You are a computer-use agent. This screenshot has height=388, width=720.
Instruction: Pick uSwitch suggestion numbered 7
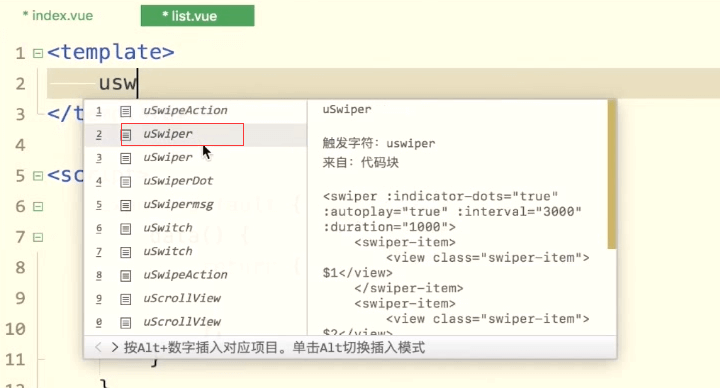point(196,252)
